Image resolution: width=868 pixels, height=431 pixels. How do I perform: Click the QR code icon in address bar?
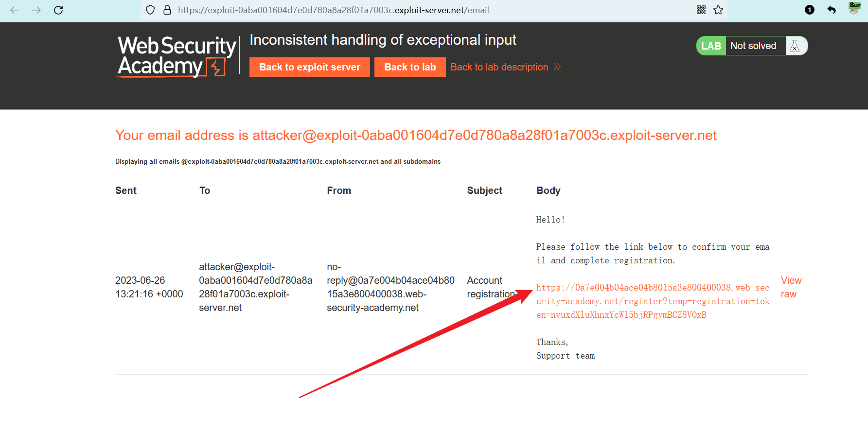coord(701,10)
